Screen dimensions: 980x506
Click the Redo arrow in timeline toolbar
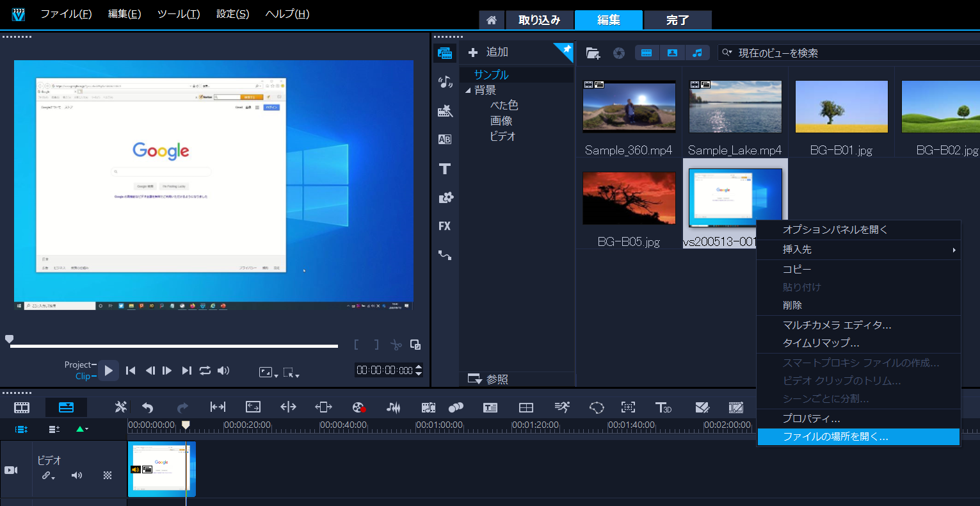point(182,407)
